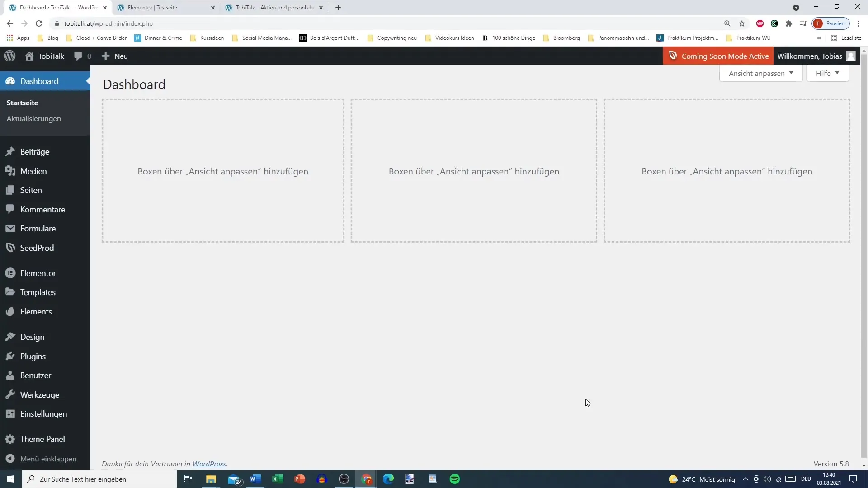Toggle Menü einklappen in sidebar

[48, 458]
